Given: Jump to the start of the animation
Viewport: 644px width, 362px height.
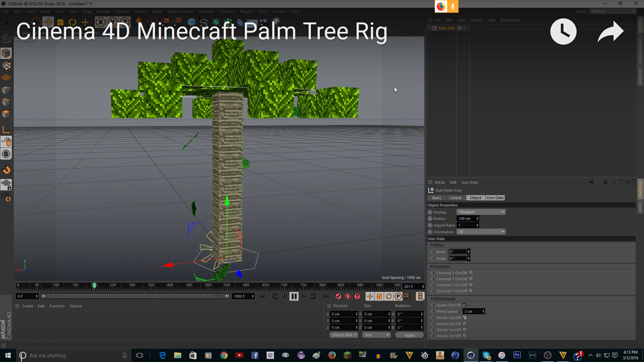Looking at the screenshot, I should point(263,296).
